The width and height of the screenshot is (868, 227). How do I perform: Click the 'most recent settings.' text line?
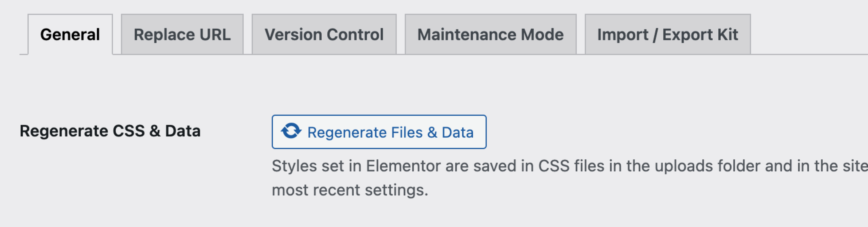click(350, 190)
